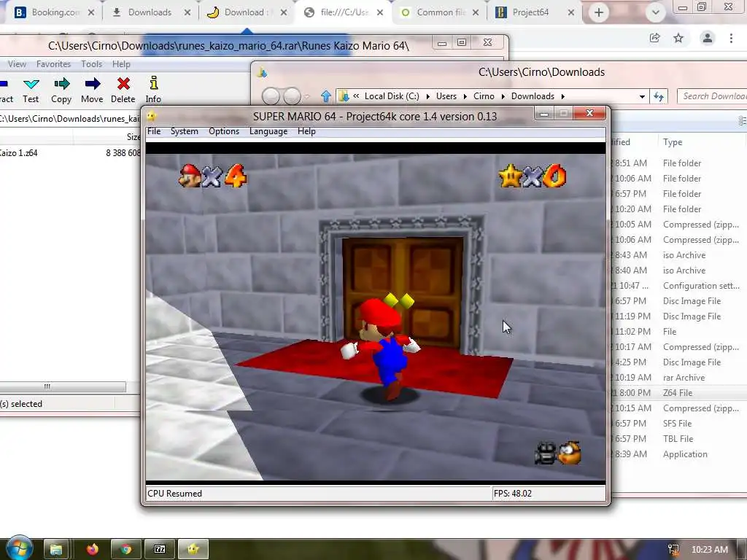Click the Copy icon in 7-Zip toolbar

tap(61, 85)
